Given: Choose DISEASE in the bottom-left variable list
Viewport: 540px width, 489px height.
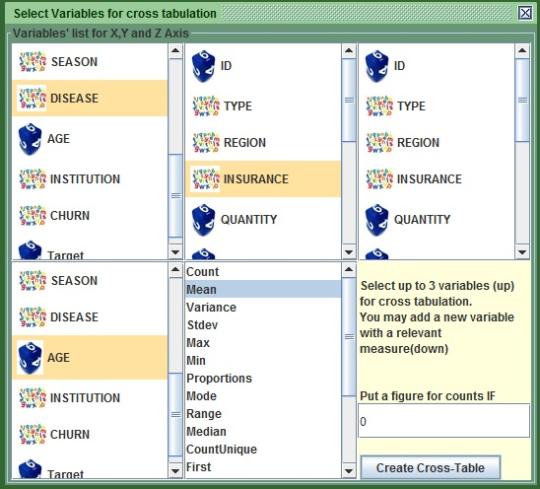Looking at the screenshot, I should click(90, 317).
